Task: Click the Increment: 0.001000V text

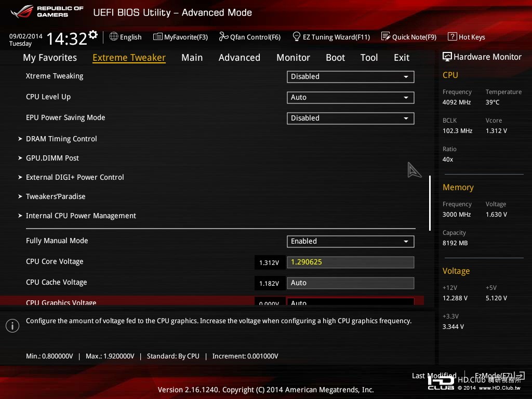Action: coord(245,356)
